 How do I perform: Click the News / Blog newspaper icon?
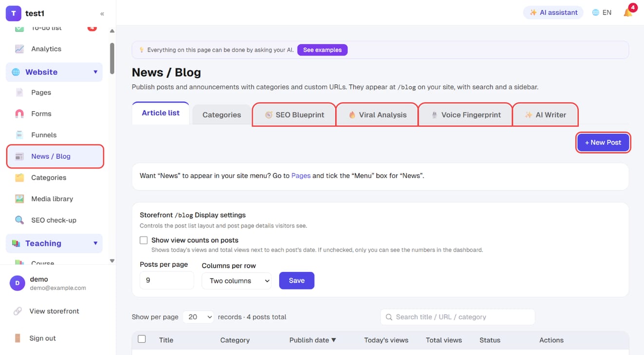pos(19,156)
